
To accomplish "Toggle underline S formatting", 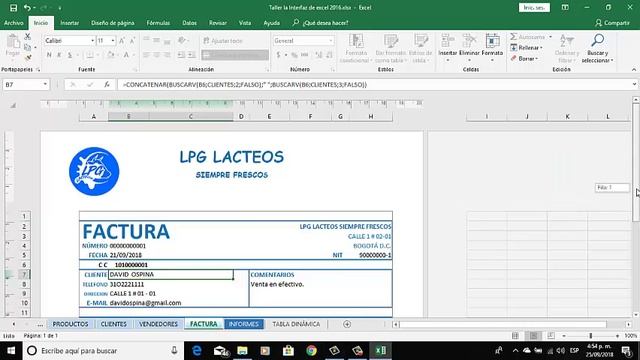I will pyautogui.click(x=70, y=55).
